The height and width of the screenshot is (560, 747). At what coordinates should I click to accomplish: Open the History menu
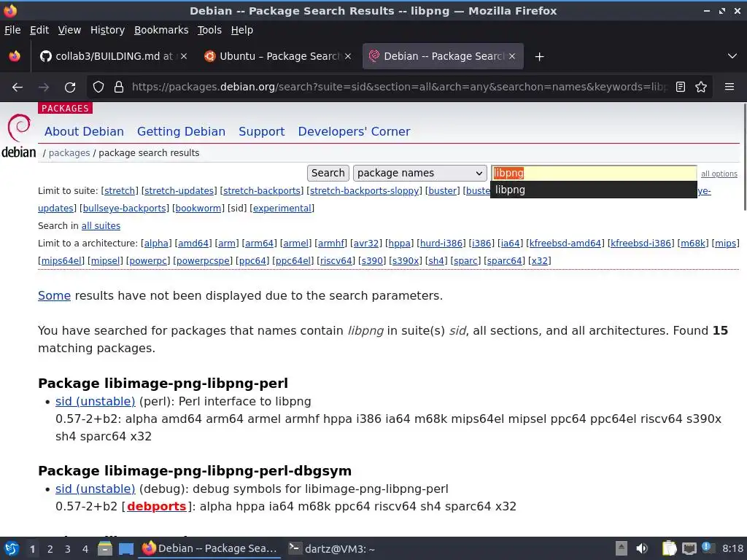[107, 30]
